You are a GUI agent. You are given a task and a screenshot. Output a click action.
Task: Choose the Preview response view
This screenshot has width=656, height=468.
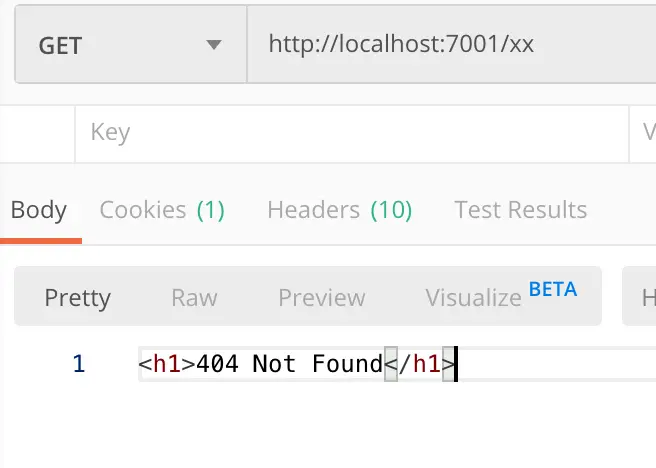click(321, 297)
